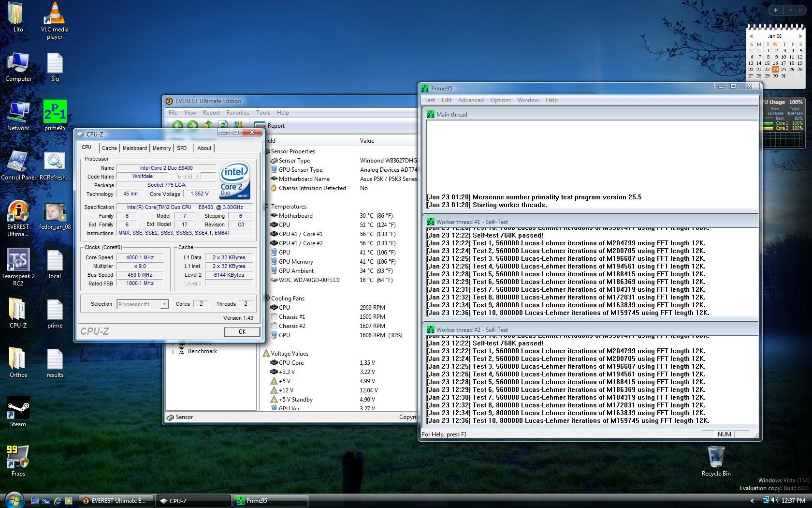Launch the prime95 desktop shortcut
Image resolution: width=812 pixels, height=508 pixels.
pyautogui.click(x=55, y=116)
